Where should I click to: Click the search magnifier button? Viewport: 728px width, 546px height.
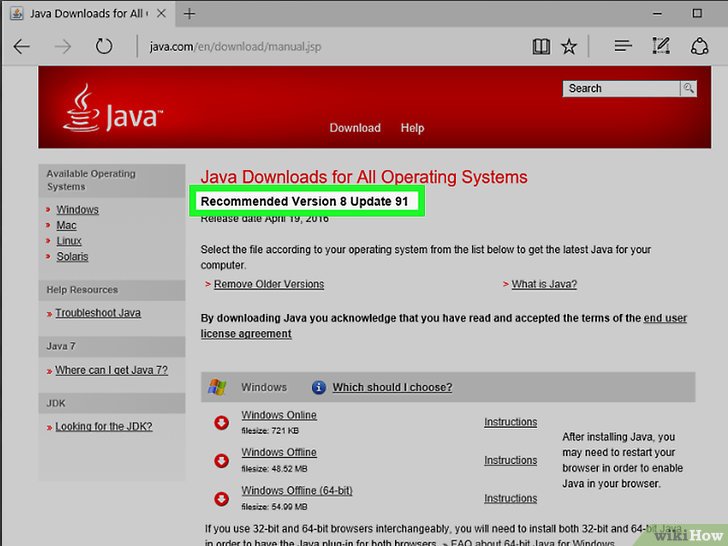(689, 88)
